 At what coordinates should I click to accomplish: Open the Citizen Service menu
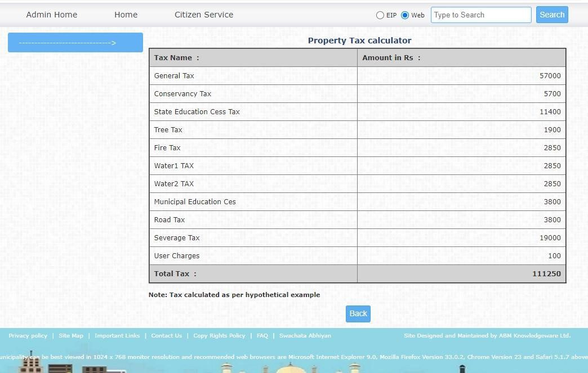click(x=203, y=15)
